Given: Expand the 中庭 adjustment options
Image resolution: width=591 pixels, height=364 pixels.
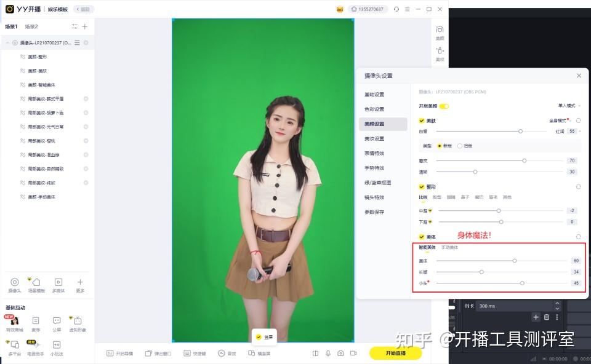Looking at the screenshot, I should pos(430,210).
